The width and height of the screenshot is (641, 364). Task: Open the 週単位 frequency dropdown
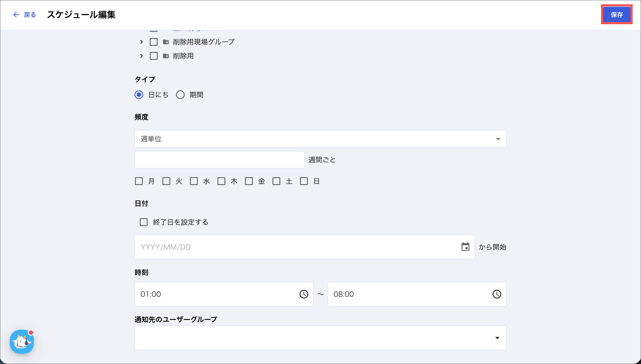[x=320, y=139]
